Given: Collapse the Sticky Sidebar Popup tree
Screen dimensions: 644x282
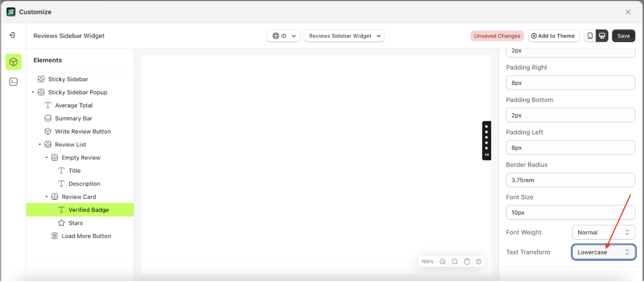Looking at the screenshot, I should [33, 92].
